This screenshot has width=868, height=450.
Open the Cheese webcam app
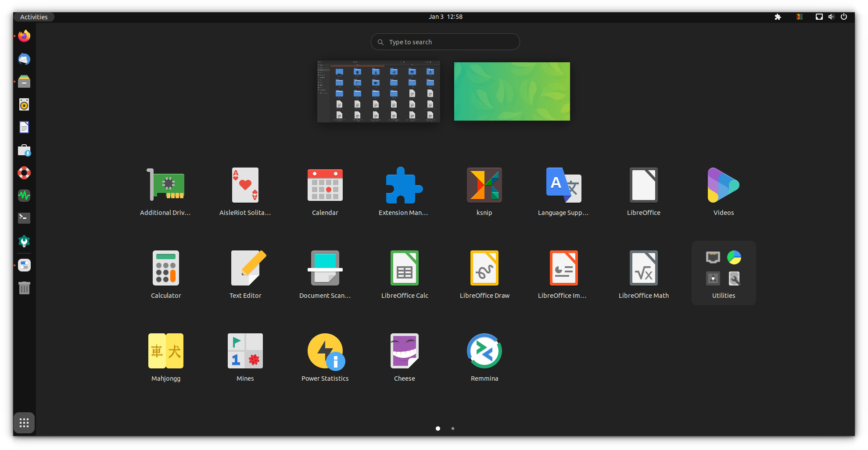[404, 351]
